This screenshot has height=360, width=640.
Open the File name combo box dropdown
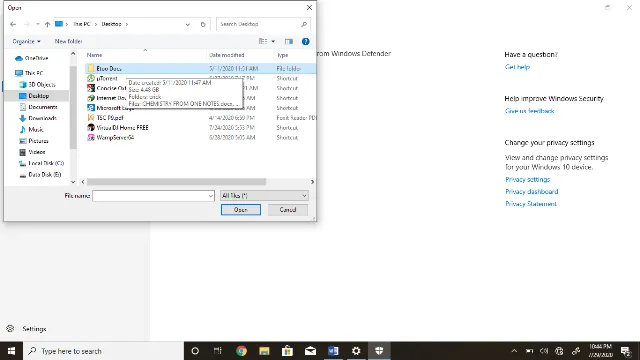pyautogui.click(x=211, y=196)
